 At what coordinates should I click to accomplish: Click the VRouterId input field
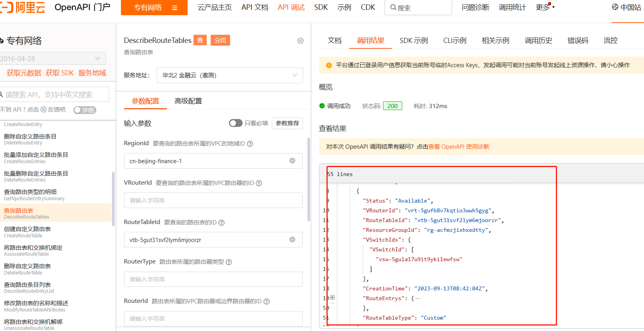213,200
